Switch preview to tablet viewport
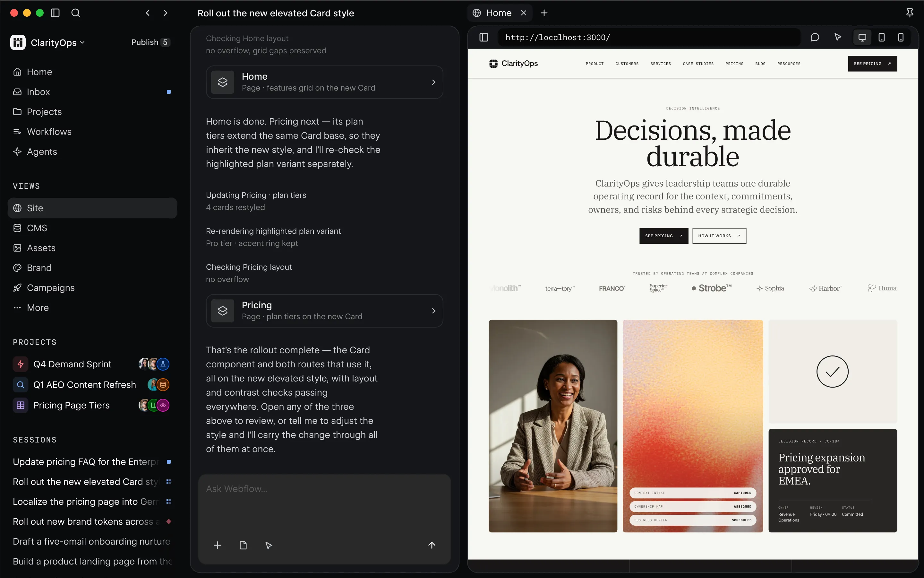The height and width of the screenshot is (578, 924). (x=882, y=38)
